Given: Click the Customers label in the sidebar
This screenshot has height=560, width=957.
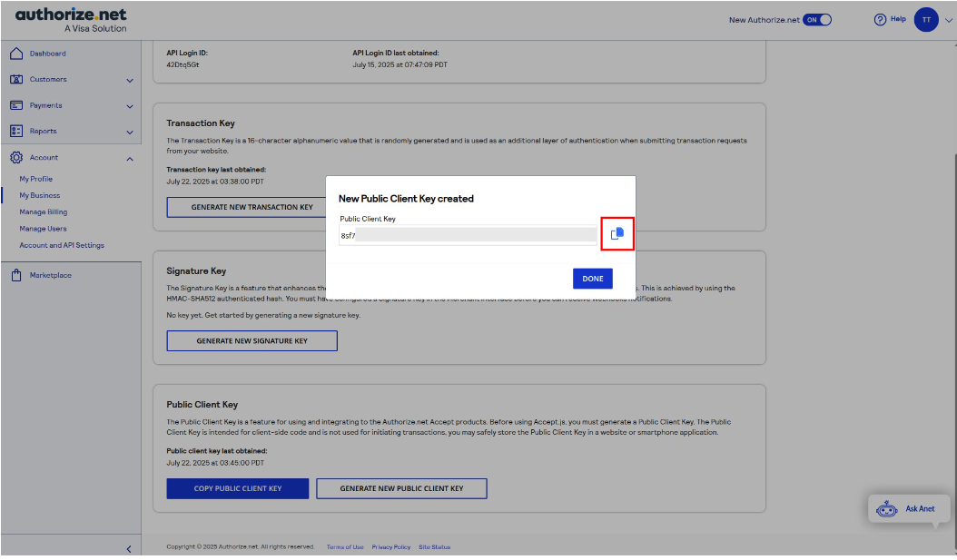Looking at the screenshot, I should [x=48, y=79].
